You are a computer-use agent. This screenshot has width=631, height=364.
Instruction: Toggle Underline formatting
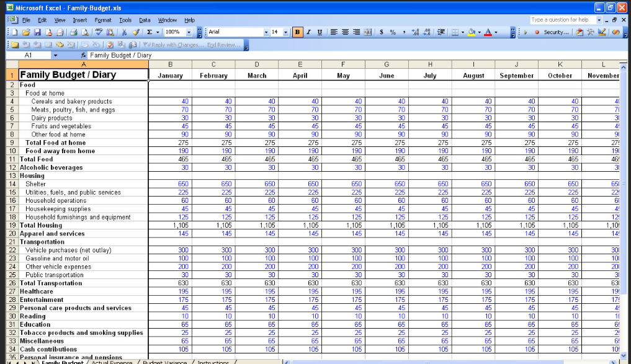(320, 32)
